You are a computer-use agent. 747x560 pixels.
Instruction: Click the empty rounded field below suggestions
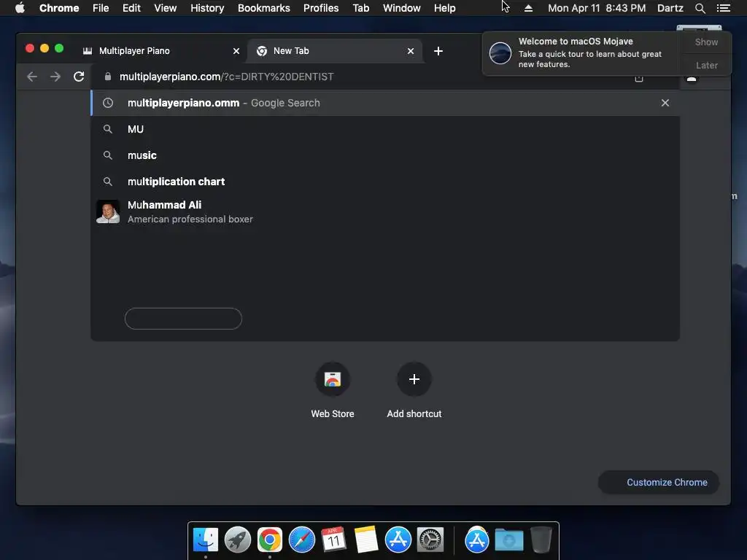point(183,319)
